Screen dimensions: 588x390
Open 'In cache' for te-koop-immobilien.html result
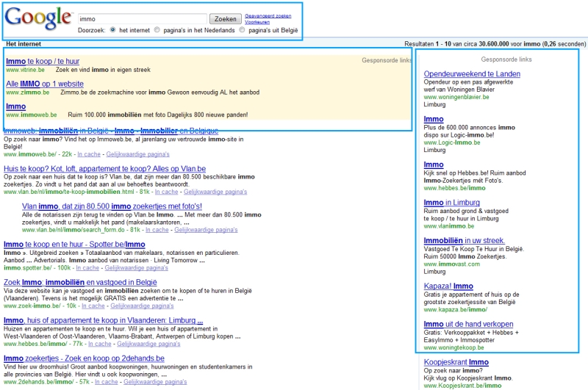tap(167, 192)
